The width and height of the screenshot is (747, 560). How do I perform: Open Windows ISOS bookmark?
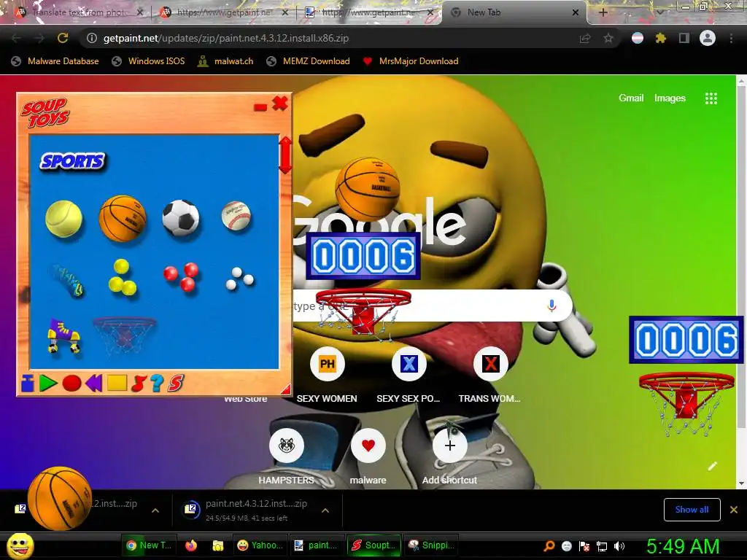click(x=147, y=61)
